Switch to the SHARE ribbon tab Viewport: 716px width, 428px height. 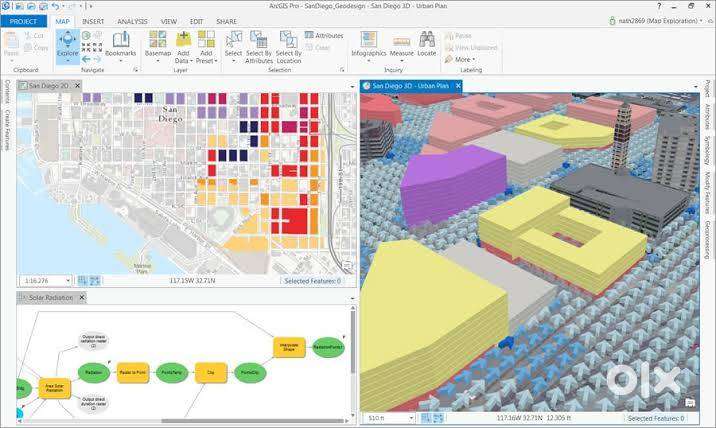point(226,21)
